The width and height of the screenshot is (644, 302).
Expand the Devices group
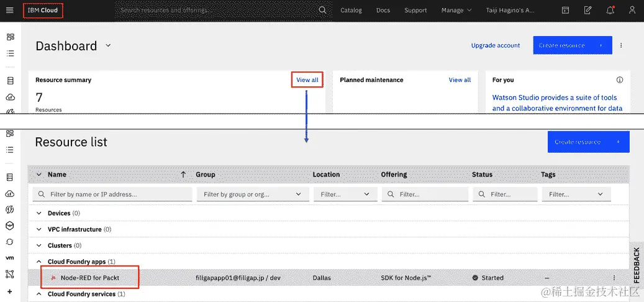[x=39, y=213]
